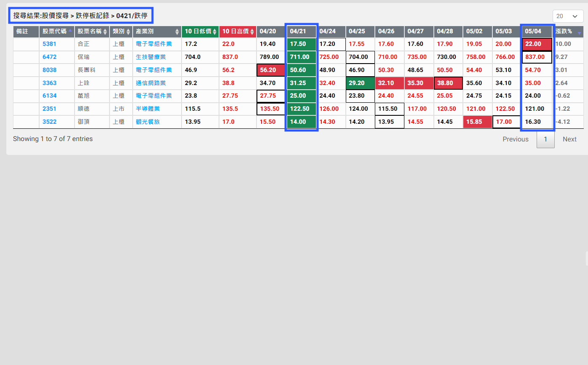Open stock code 6472 link
Viewport: 588px width, 365px height.
click(49, 57)
